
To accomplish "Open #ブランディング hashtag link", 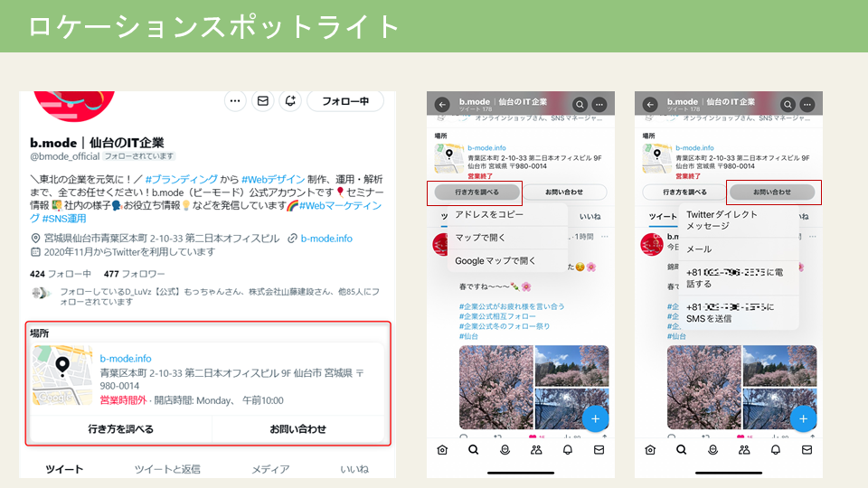I will (x=182, y=179).
